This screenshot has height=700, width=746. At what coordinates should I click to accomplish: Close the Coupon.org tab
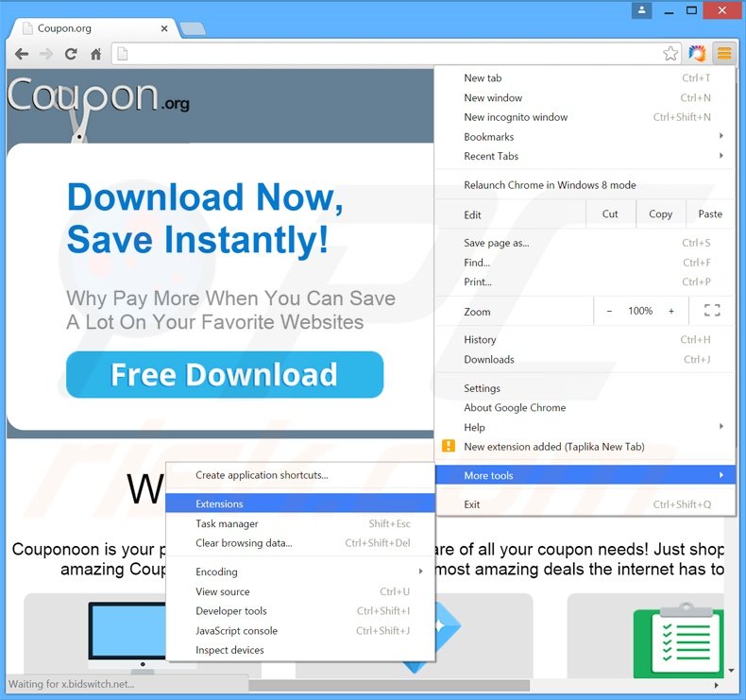(164, 28)
